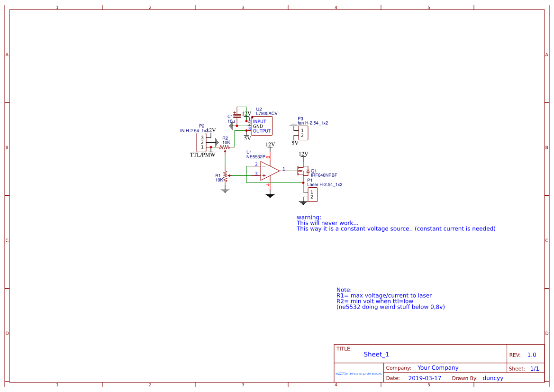Select the fan connector P3
This screenshot has width=554, height=392.
tap(303, 133)
